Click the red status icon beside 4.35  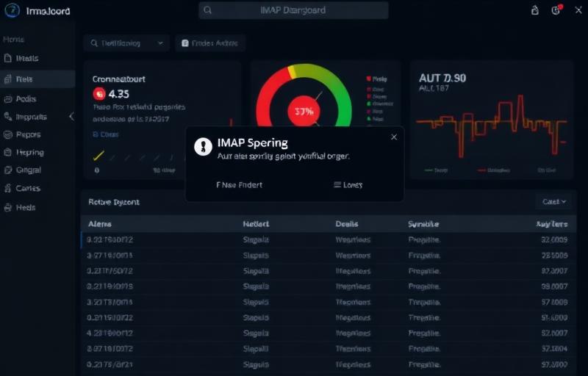tap(99, 94)
